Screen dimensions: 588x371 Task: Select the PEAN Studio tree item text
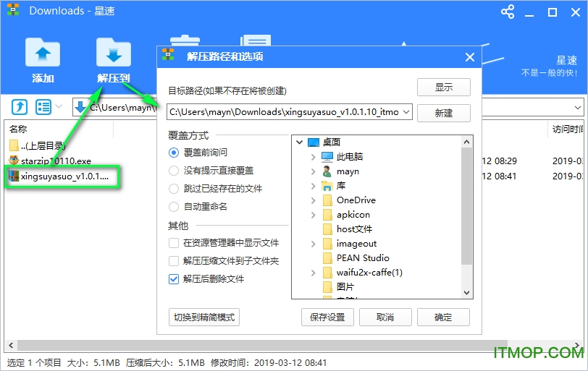[363, 258]
